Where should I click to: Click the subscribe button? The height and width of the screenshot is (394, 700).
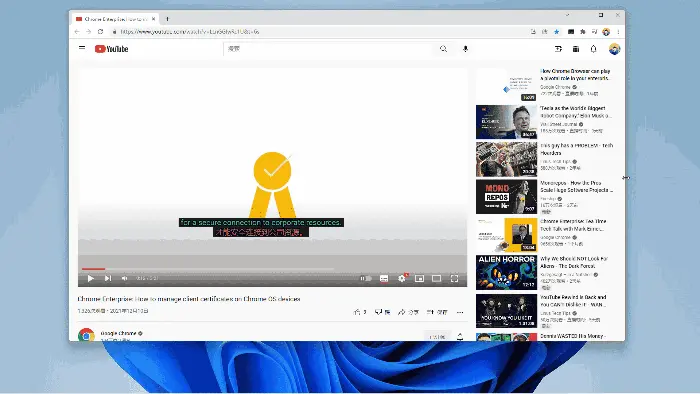click(437, 337)
